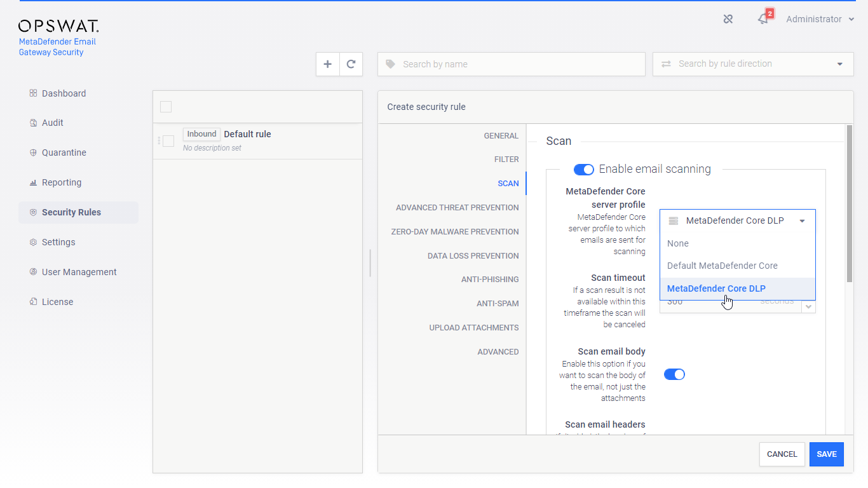The width and height of the screenshot is (868, 488).
Task: Click the tag icon in name search
Action: pyautogui.click(x=391, y=64)
